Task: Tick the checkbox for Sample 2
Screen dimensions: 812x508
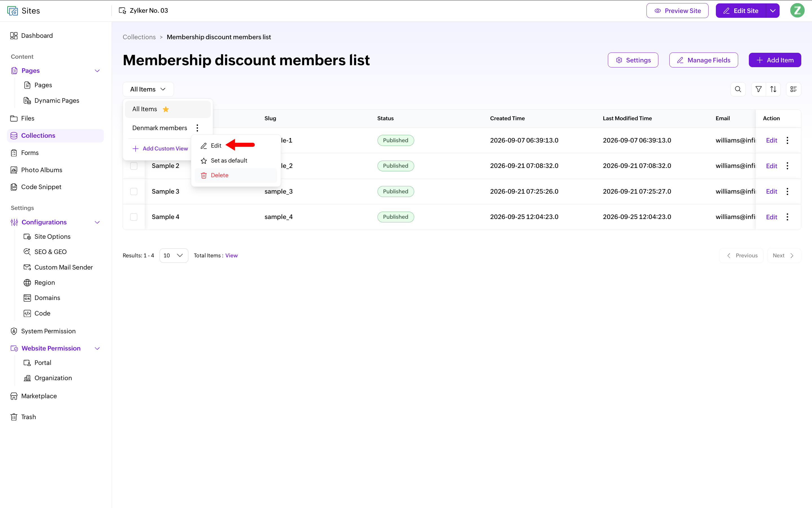Action: [134, 166]
